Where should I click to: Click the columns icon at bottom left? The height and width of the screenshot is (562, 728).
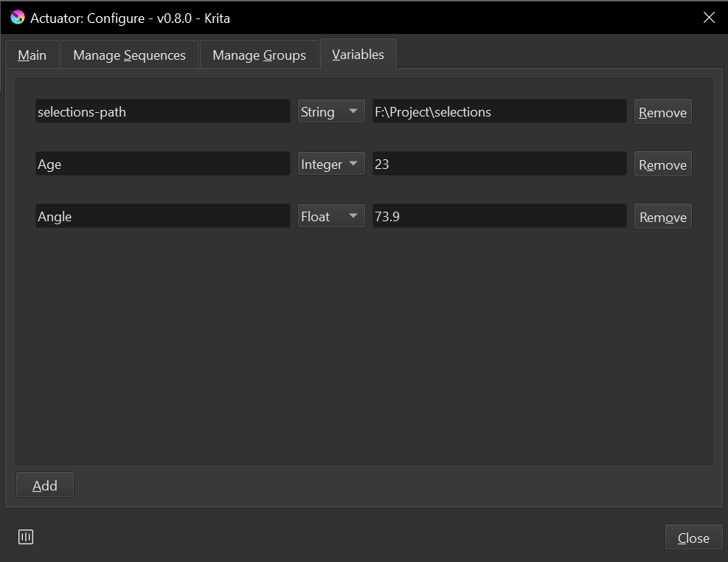click(x=26, y=537)
